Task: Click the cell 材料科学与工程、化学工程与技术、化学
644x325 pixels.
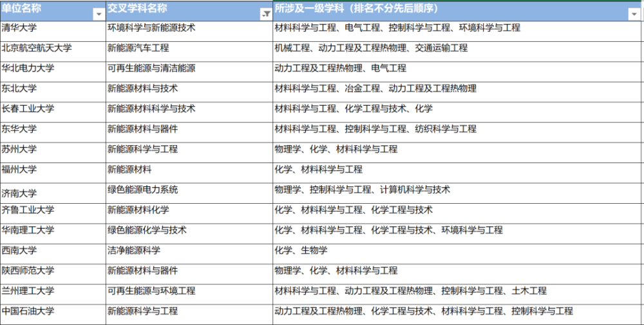Action: pos(457,112)
